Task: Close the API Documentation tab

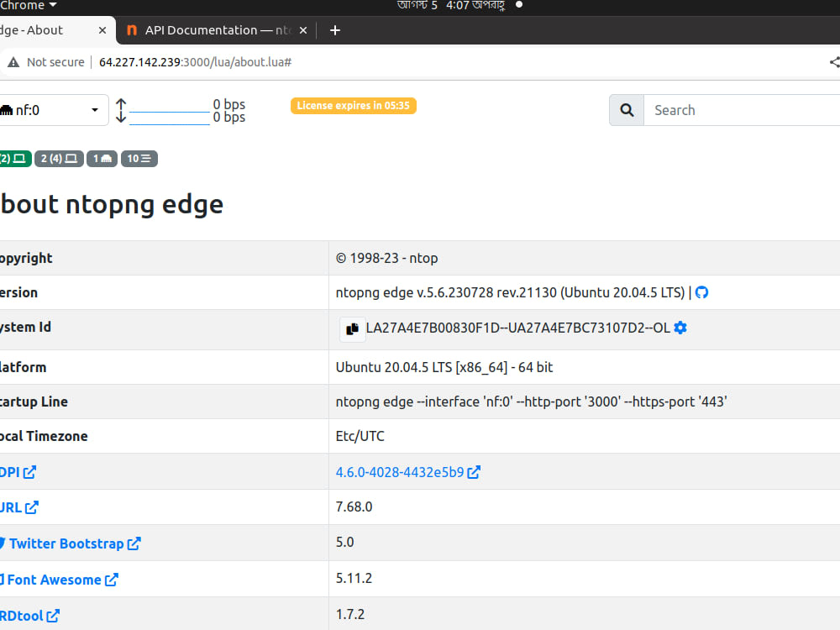Action: [x=303, y=30]
